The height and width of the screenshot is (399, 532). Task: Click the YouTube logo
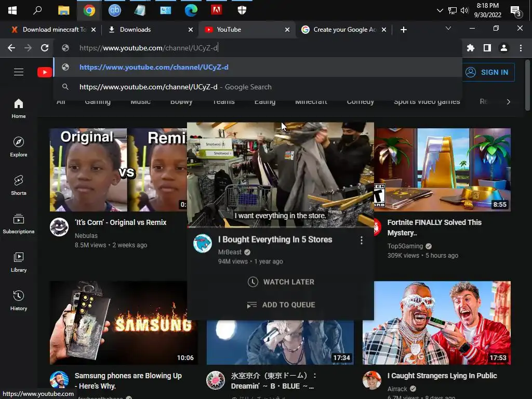coord(45,72)
